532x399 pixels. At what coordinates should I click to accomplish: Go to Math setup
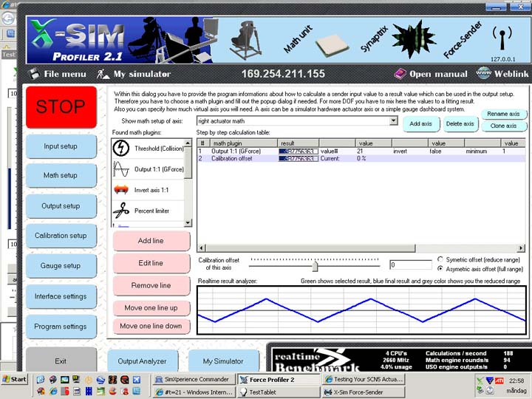(x=61, y=175)
